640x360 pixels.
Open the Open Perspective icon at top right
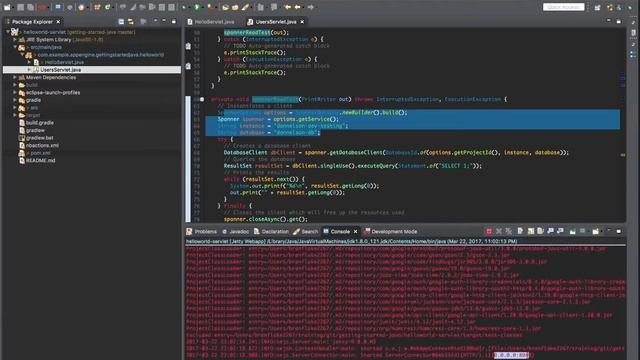(598, 7)
